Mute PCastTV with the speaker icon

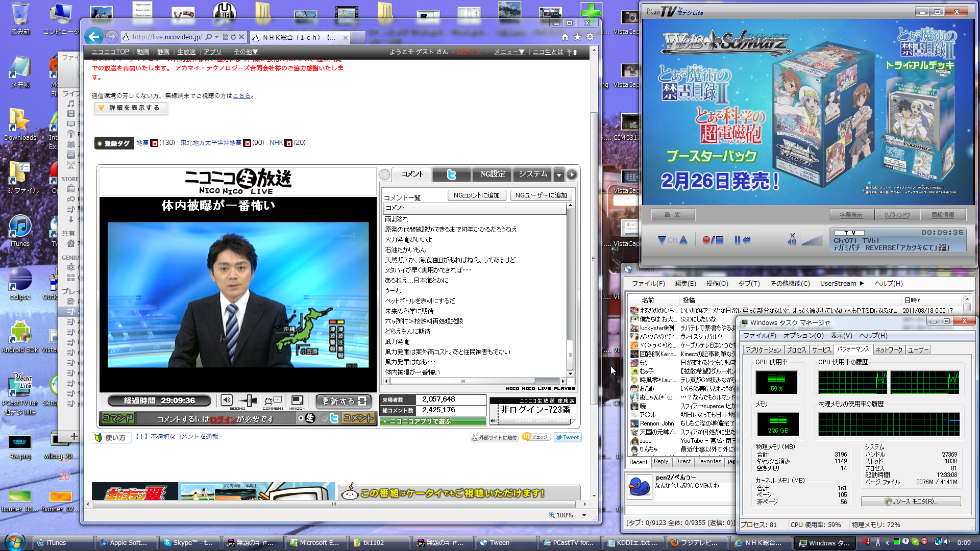pos(792,239)
